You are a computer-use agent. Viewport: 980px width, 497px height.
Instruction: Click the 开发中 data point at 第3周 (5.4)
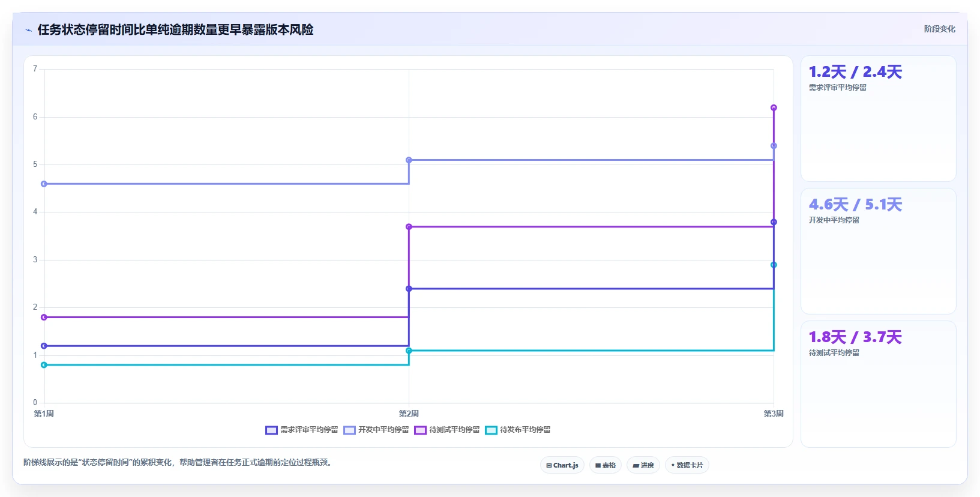tap(774, 146)
